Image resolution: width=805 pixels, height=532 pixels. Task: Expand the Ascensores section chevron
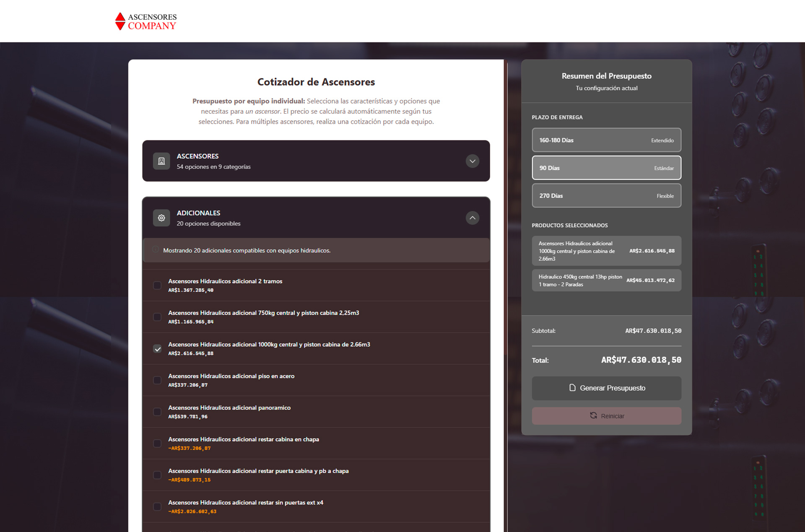click(x=472, y=161)
